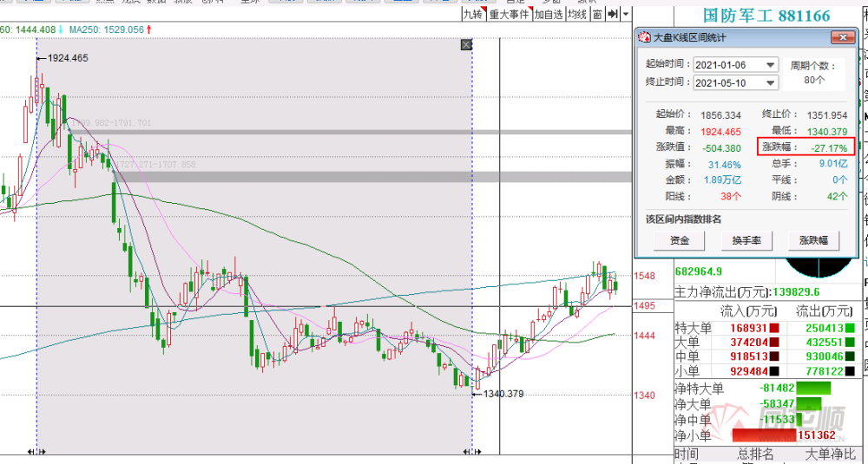Open the 终止时间 date dropdown

[770, 83]
